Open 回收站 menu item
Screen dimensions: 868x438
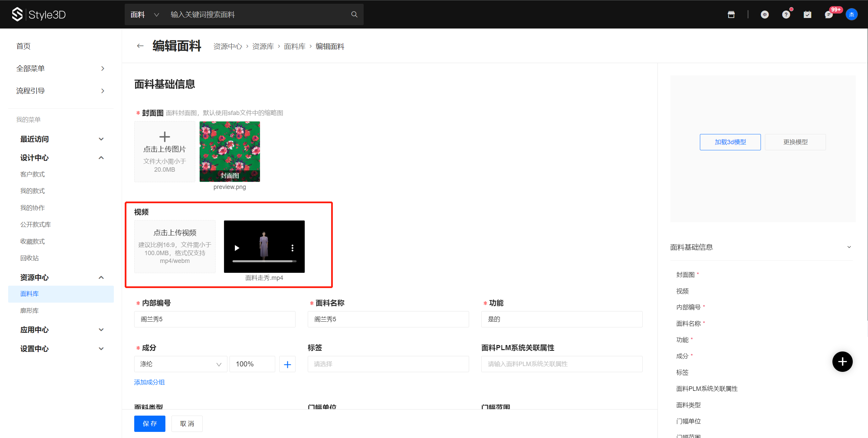[x=29, y=258]
